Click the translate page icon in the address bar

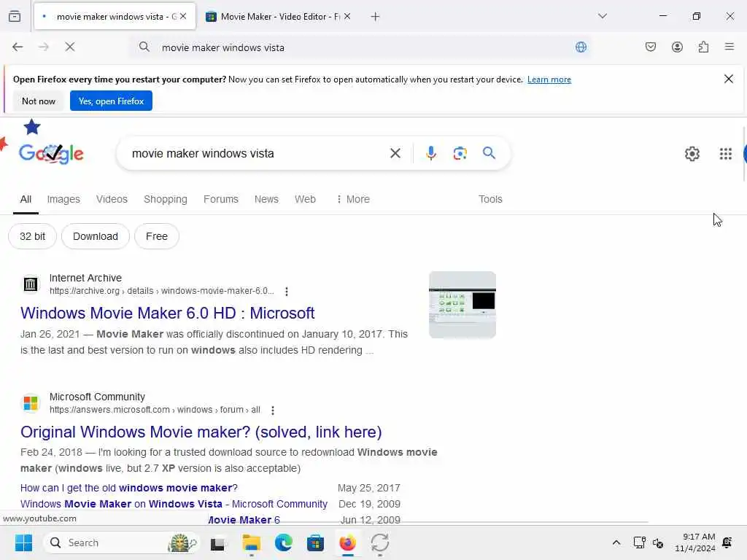click(x=581, y=47)
